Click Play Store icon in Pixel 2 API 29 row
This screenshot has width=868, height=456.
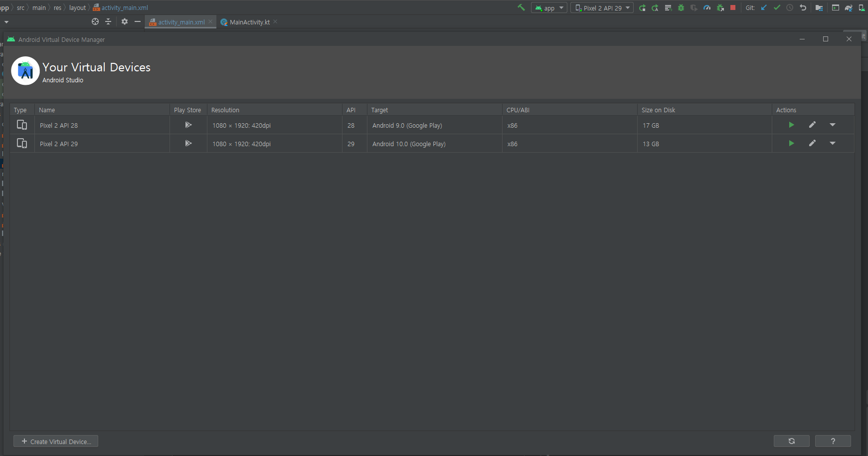tap(188, 143)
